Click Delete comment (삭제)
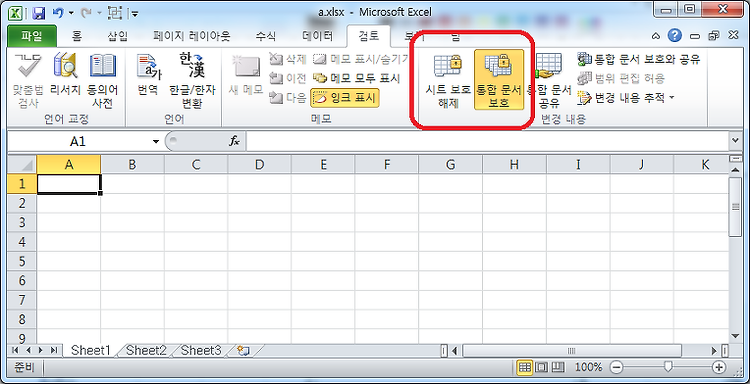This screenshot has height=384, width=750. [287, 59]
